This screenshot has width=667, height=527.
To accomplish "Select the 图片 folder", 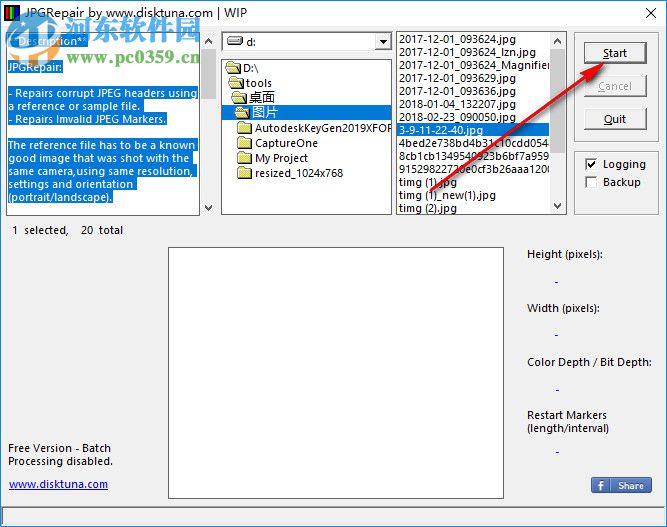I will click(x=306, y=112).
